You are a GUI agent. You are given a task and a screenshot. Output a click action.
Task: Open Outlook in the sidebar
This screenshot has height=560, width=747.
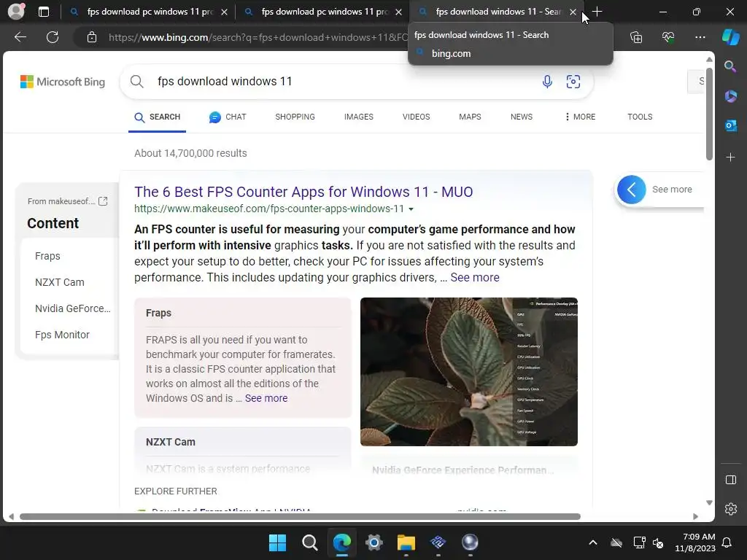(x=730, y=125)
